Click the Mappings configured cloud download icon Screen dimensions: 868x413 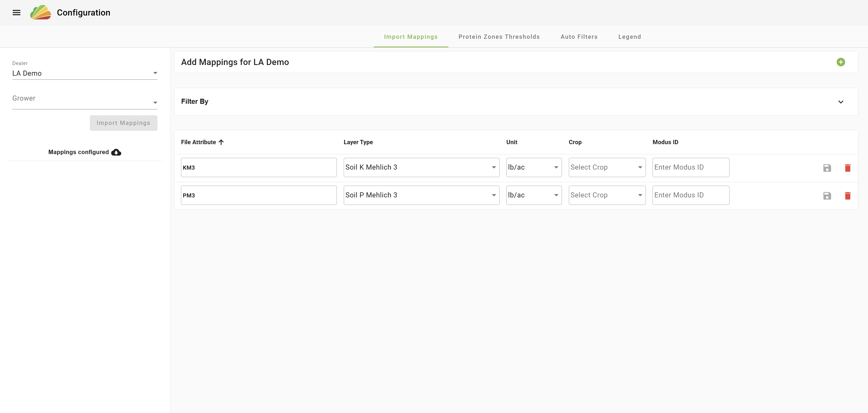(116, 152)
